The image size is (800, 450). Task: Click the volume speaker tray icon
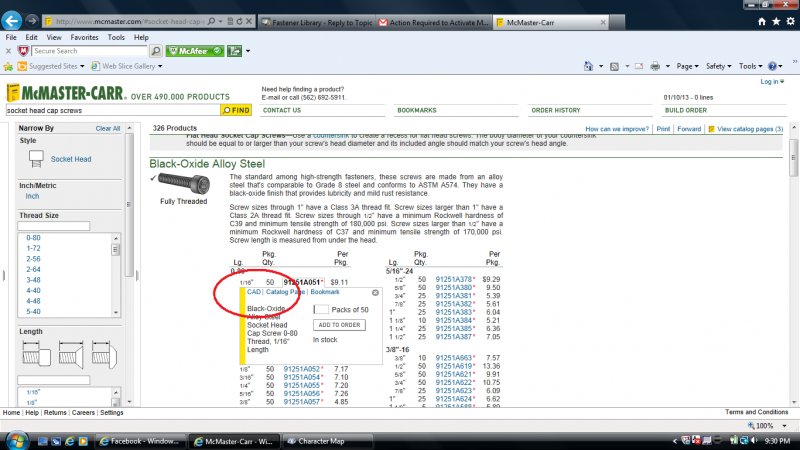(755, 440)
